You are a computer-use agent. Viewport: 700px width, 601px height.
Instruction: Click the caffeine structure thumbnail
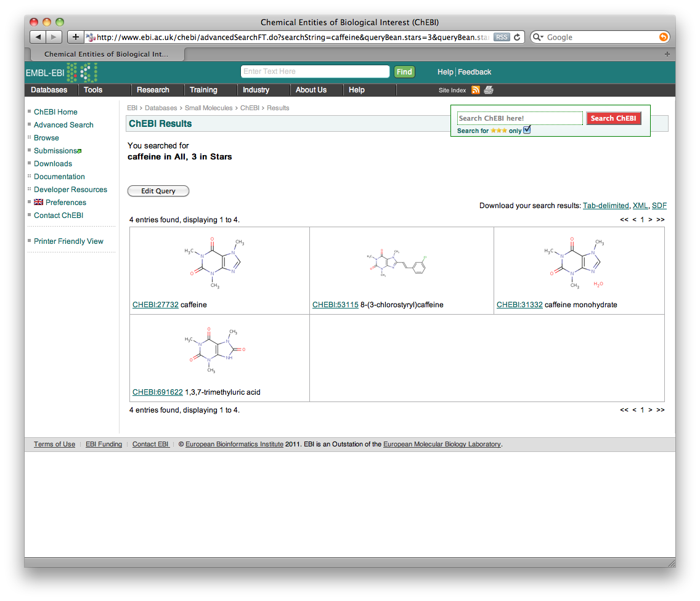pos(214,263)
